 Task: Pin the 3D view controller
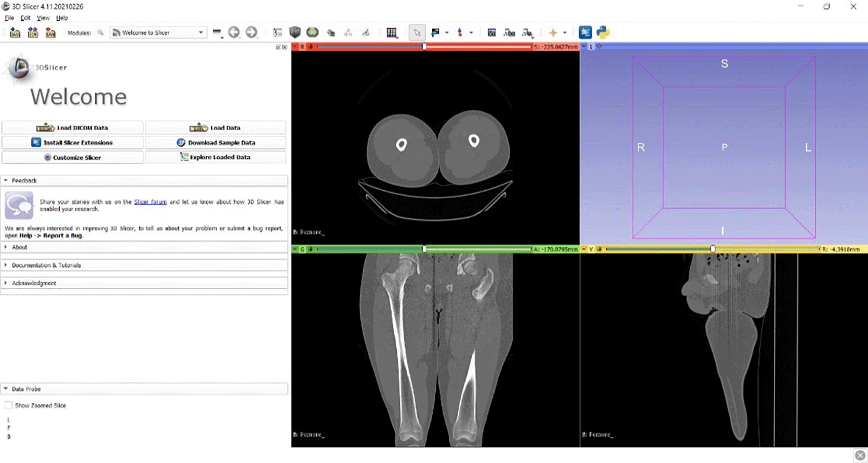(584, 47)
